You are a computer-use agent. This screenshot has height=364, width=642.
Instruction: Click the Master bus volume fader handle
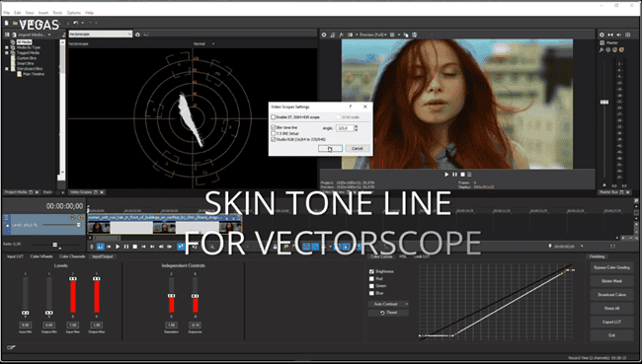(604, 102)
